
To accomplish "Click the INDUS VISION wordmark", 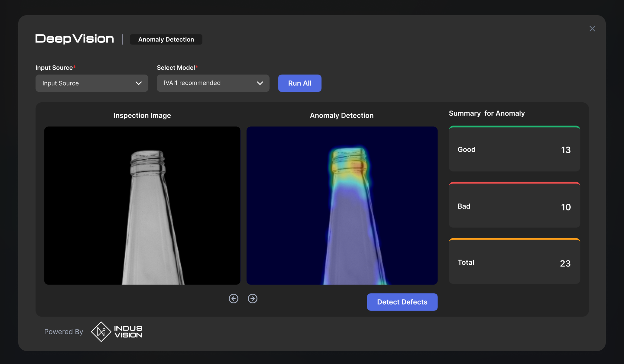I will pos(128,332).
